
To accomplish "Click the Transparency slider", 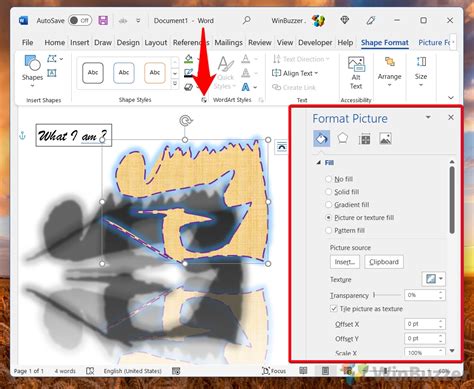I will click(387, 295).
